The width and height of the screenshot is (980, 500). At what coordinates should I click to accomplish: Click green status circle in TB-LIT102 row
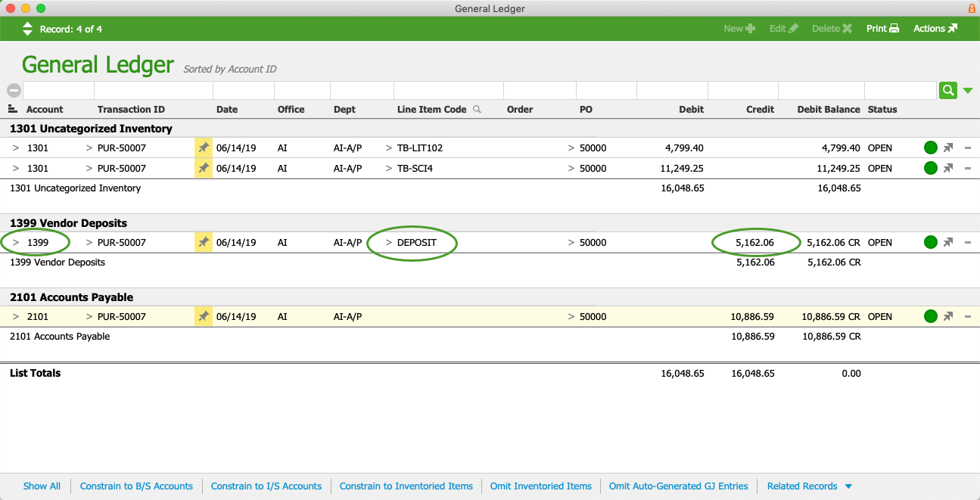(x=931, y=148)
